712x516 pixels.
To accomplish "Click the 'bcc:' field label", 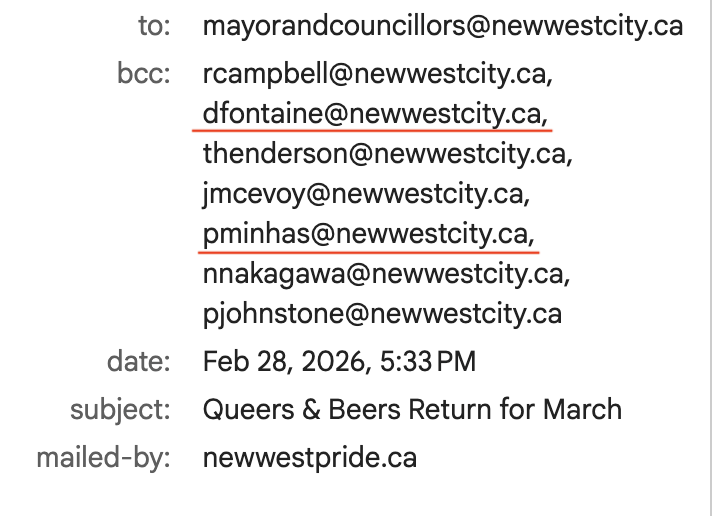I will [x=144, y=74].
